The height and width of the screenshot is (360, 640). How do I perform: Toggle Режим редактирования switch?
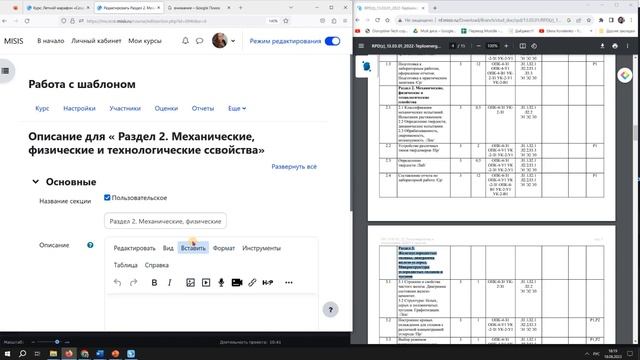point(333,41)
